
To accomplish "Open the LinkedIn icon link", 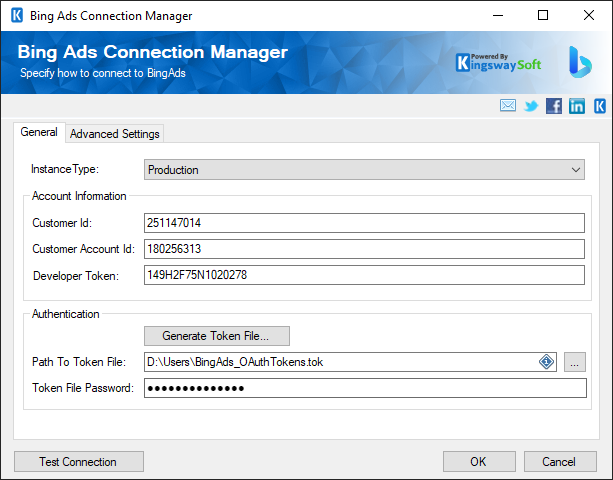I will coord(577,106).
